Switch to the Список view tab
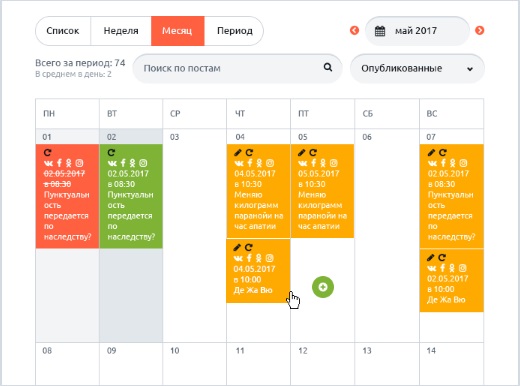Screen dimensions: 520x386 coord(63,31)
